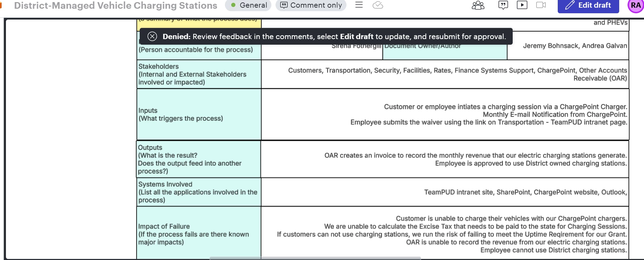Click the Receivable (OAR) text
The height and width of the screenshot is (260, 644).
[600, 78]
